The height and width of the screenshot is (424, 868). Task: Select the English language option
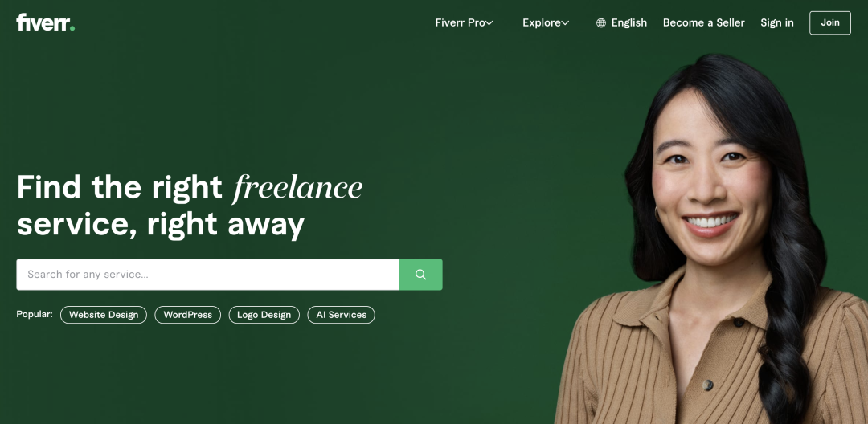coord(628,22)
